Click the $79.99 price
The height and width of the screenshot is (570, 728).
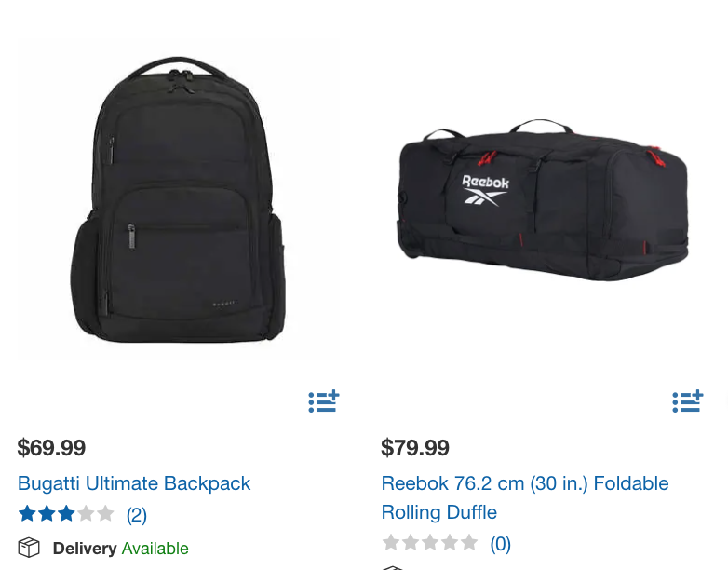[x=415, y=448]
